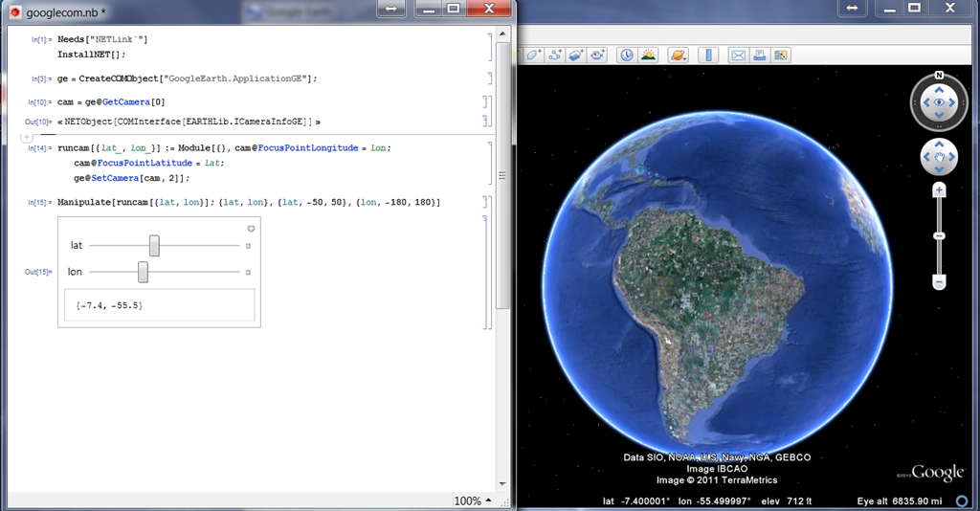Click the Move right arrow on the hand joystick
Image resolution: width=980 pixels, height=511 pixels.
coord(952,157)
